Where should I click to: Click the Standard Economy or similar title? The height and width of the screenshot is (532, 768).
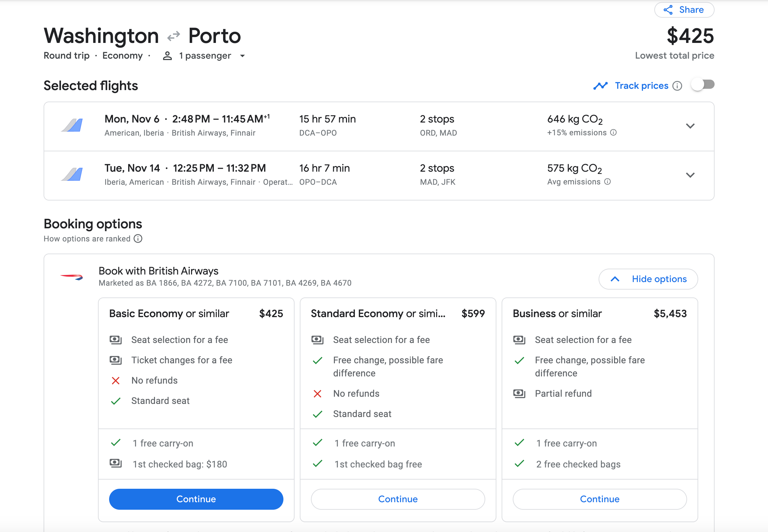[378, 314]
